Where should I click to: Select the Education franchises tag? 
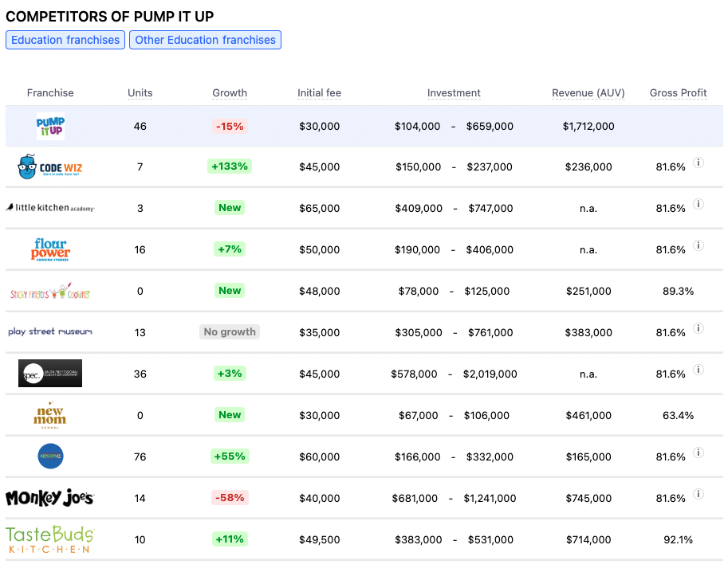pyautogui.click(x=65, y=40)
